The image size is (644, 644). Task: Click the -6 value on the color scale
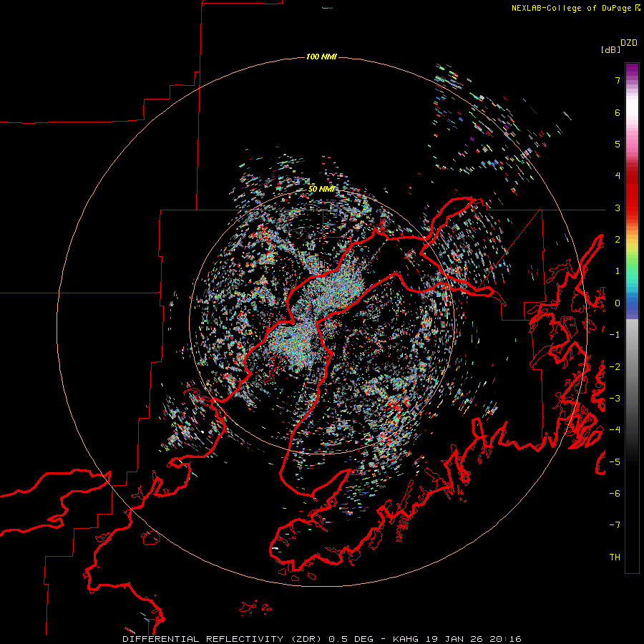(x=615, y=494)
